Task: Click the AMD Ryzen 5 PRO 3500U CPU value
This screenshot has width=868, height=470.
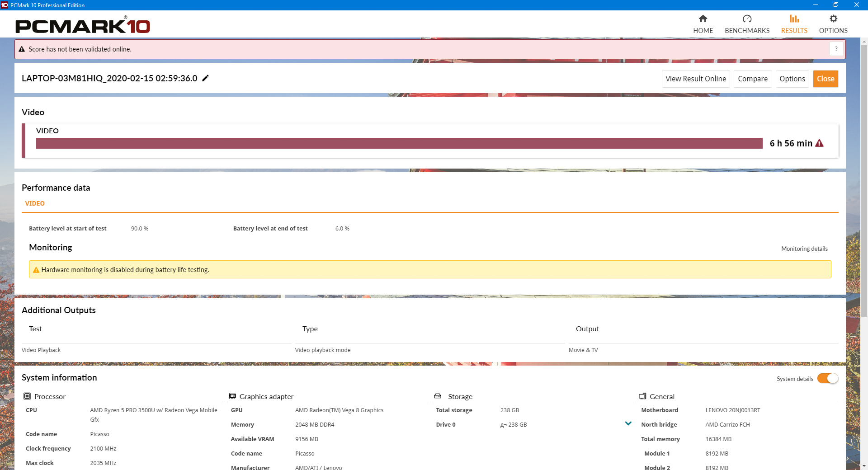Action: click(154, 415)
